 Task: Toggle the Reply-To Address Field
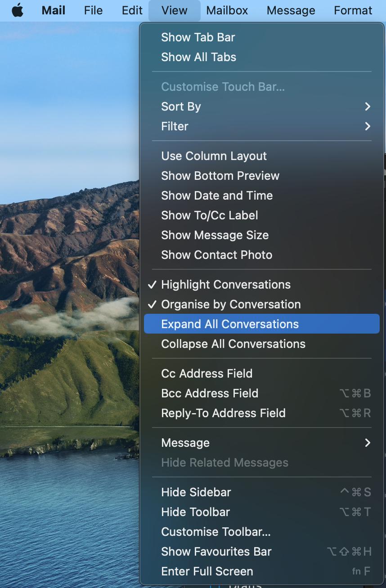tap(262, 413)
